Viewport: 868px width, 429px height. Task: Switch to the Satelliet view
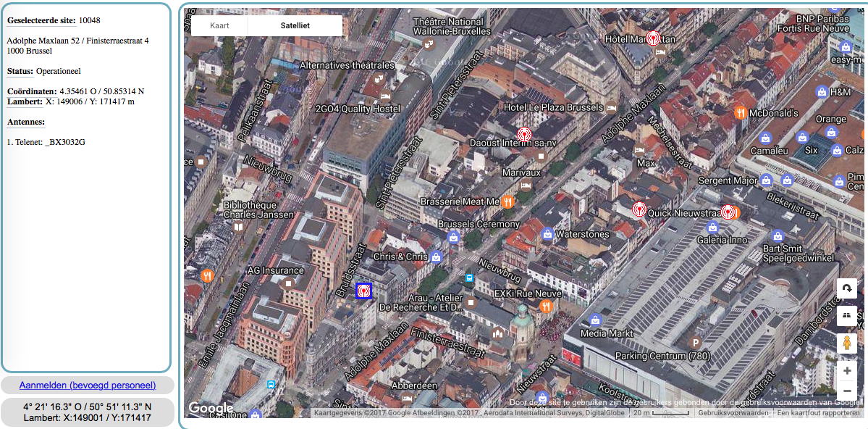click(295, 25)
